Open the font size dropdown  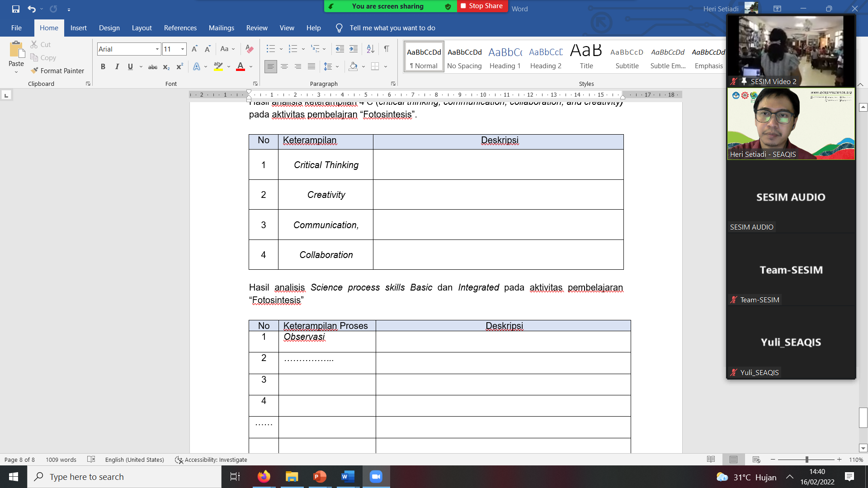[x=183, y=49]
